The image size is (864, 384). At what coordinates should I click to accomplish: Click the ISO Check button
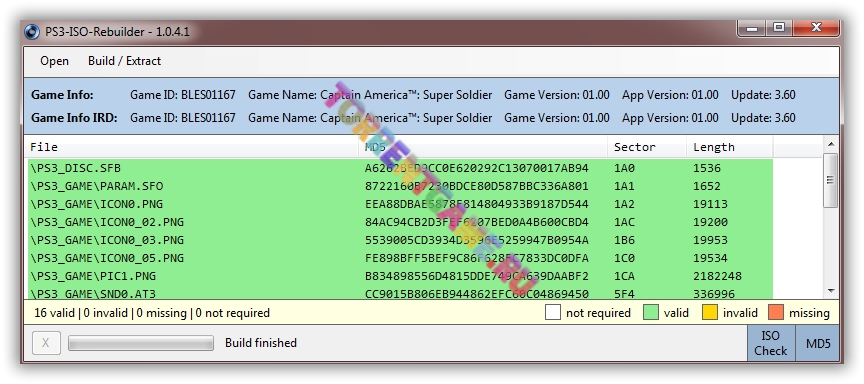771,343
